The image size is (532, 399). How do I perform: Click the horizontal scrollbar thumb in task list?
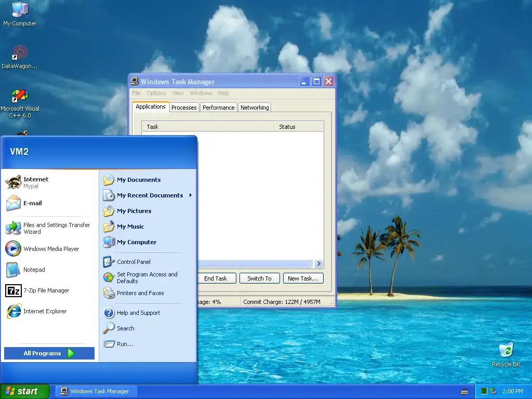(x=255, y=263)
